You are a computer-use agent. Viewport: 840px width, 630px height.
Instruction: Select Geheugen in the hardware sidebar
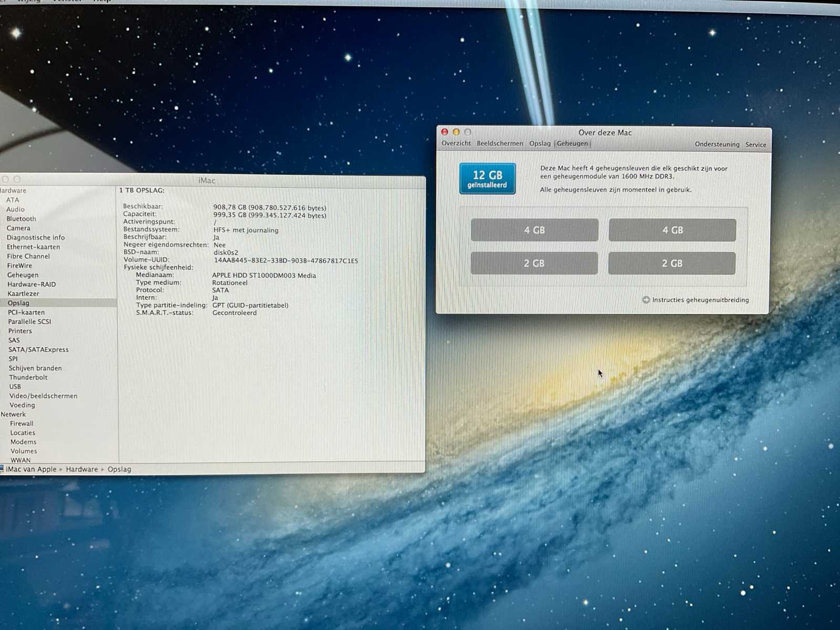tap(23, 275)
